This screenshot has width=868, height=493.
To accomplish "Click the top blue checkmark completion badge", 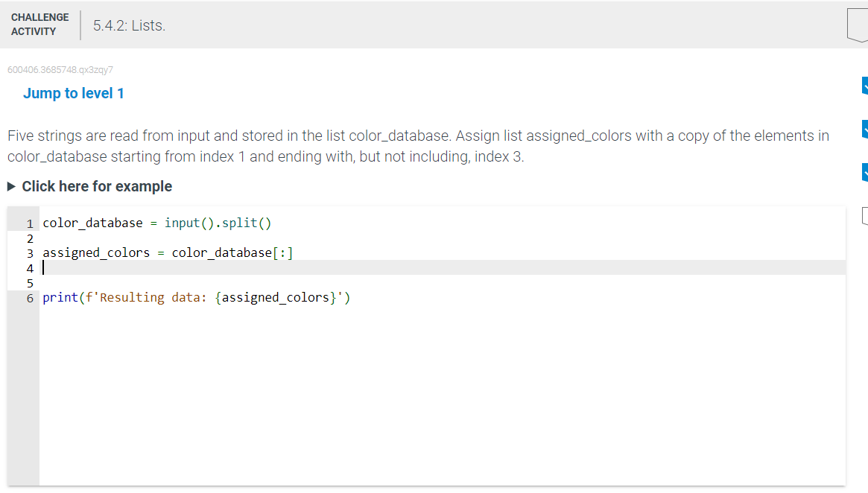I will pyautogui.click(x=864, y=86).
